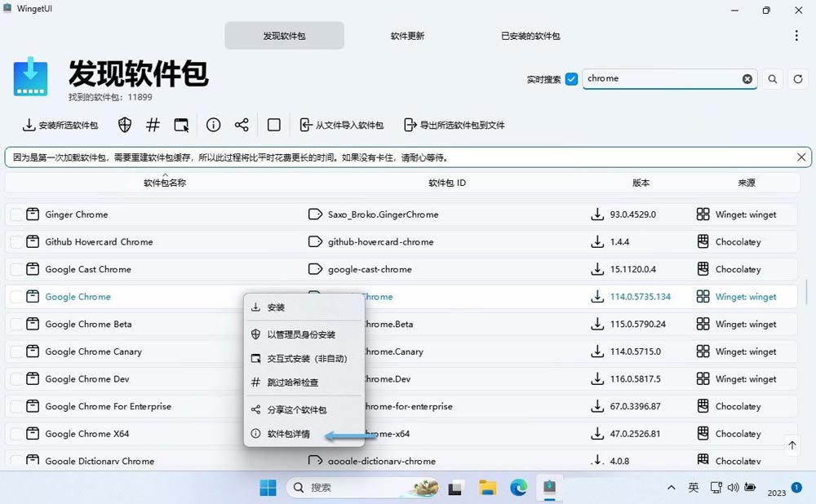Click Chocolatey source icon in Google Chrome X64 row
The image size is (816, 504).
pos(703,433)
